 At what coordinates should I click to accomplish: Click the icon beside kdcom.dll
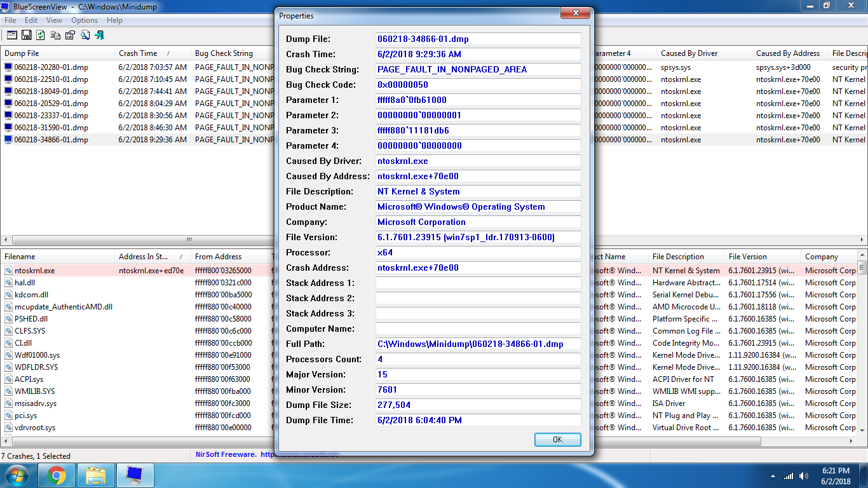pyautogui.click(x=8, y=295)
